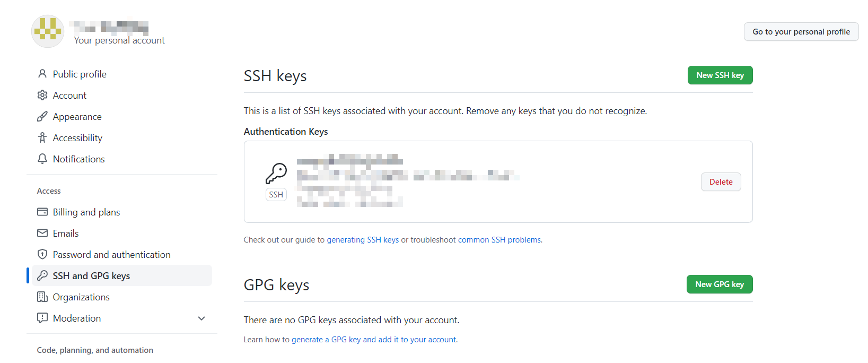Click the Password shield lock icon
This screenshot has width=868, height=363.
(x=42, y=254)
